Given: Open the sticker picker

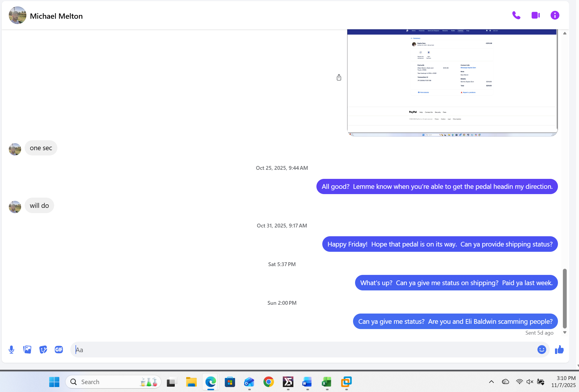Looking at the screenshot, I should (x=43, y=350).
